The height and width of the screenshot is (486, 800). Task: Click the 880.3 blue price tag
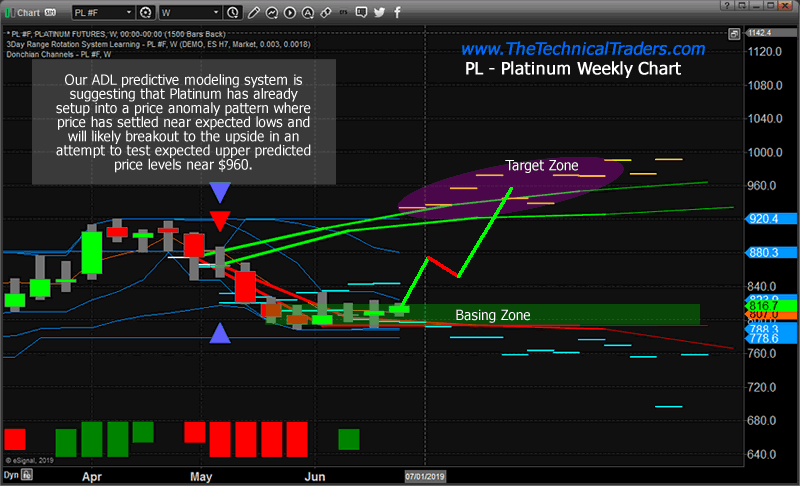(x=771, y=252)
